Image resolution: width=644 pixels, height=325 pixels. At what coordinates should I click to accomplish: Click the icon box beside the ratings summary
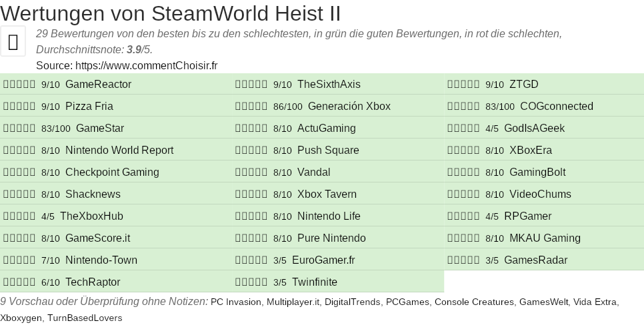(x=13, y=42)
